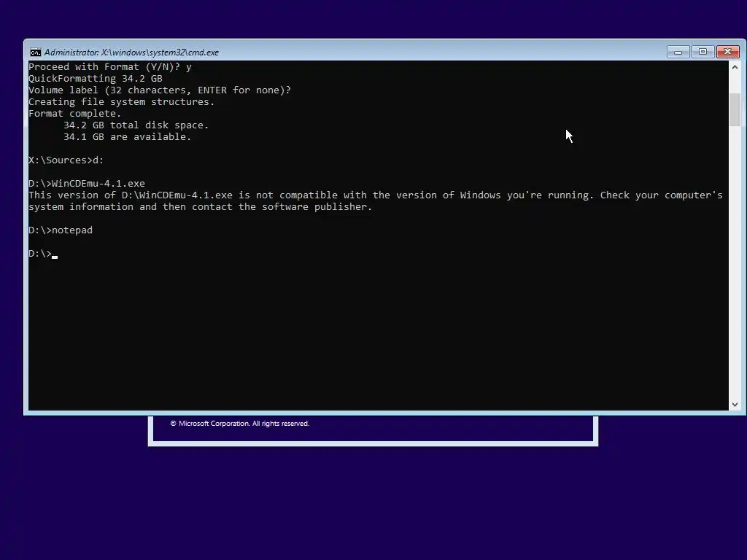747x560 pixels.
Task: Click the cmd.exe icon in title bar
Action: point(35,52)
